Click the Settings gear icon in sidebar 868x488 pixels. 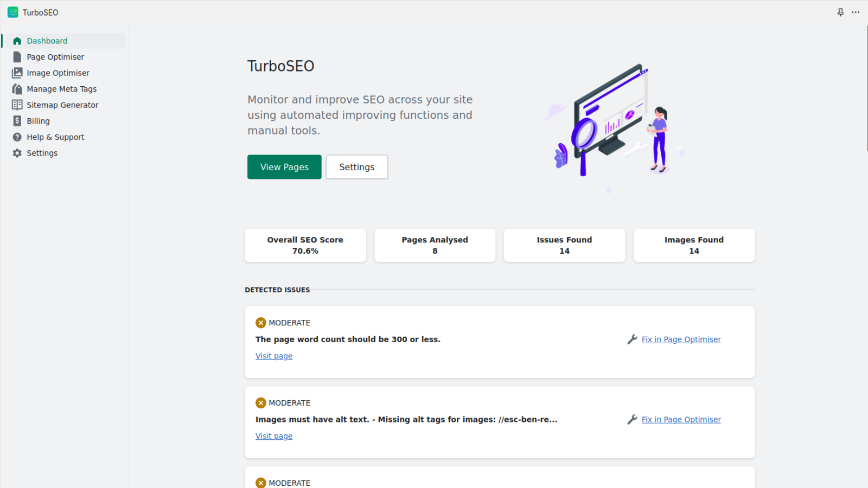(17, 153)
